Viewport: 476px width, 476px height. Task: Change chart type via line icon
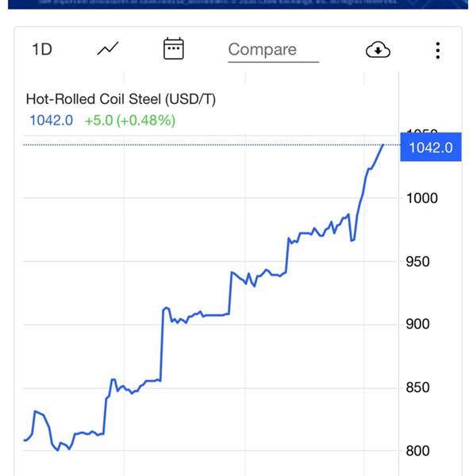[108, 48]
